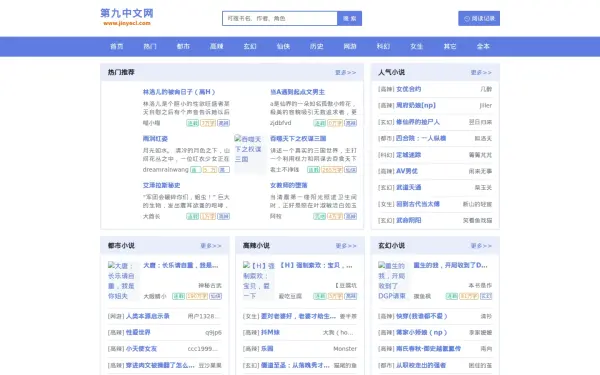The width and height of the screenshot is (600, 375).
Task: Open 回到古代当太傅 in 人气小说 list
Action: [418, 204]
